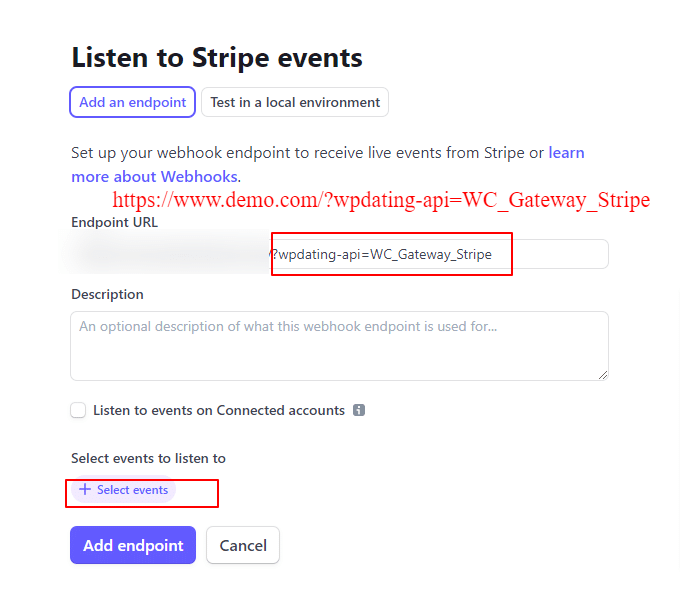Click the blurred part of Endpoint URL field
680x589 pixels.
tap(169, 254)
